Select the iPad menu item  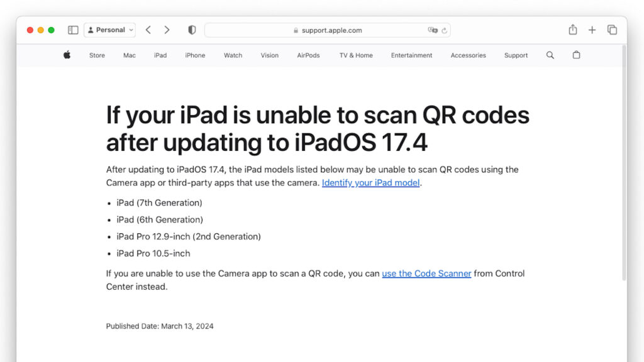click(x=160, y=55)
